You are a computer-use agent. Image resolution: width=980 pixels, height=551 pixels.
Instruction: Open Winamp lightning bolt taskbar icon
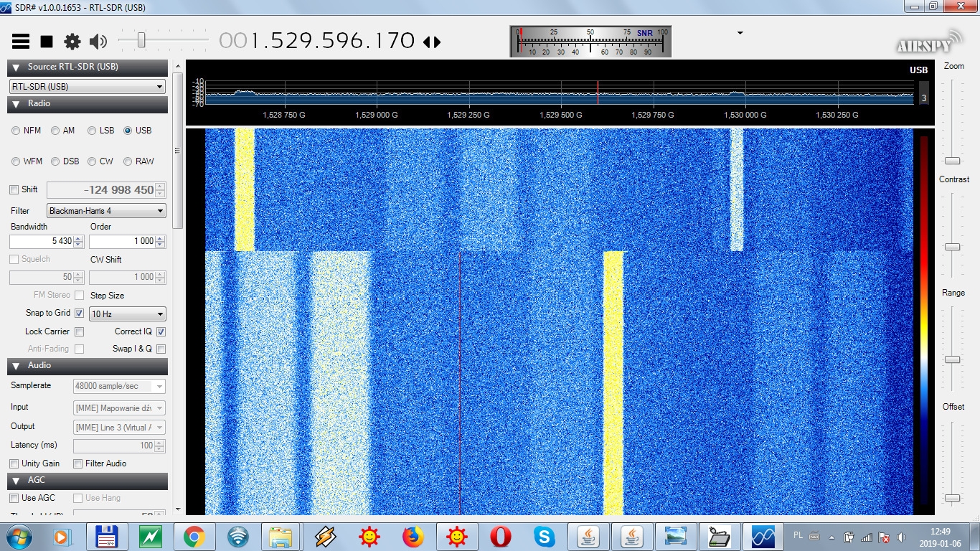pos(325,536)
